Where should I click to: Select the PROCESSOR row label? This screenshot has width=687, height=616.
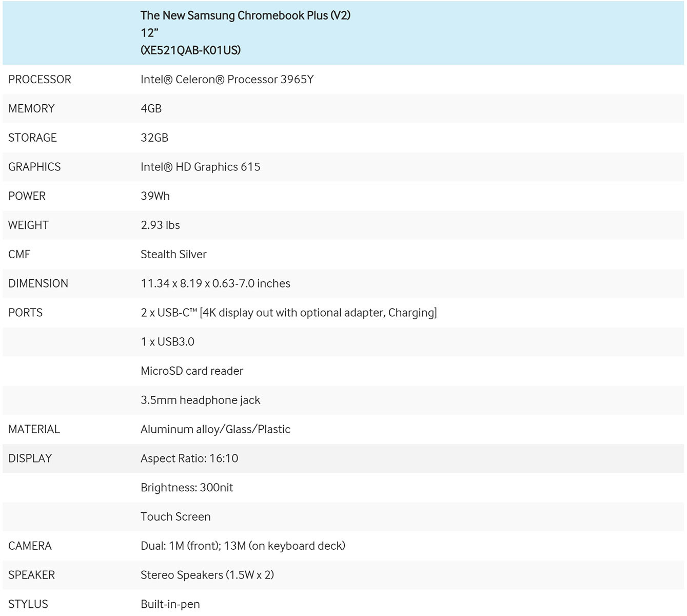point(40,80)
